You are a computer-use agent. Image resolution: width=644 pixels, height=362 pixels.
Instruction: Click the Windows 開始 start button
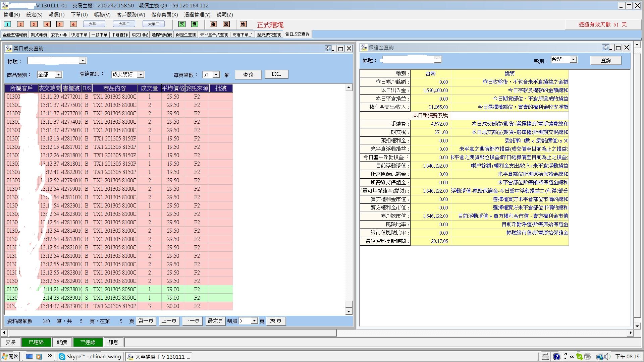[10, 357]
